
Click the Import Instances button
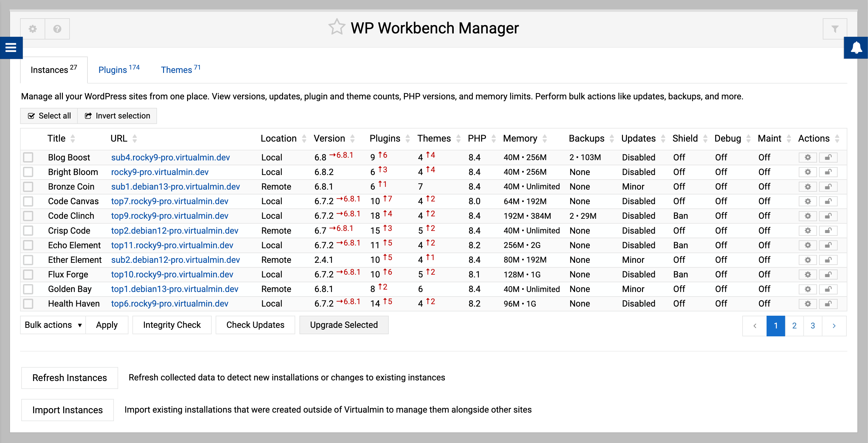tap(67, 410)
